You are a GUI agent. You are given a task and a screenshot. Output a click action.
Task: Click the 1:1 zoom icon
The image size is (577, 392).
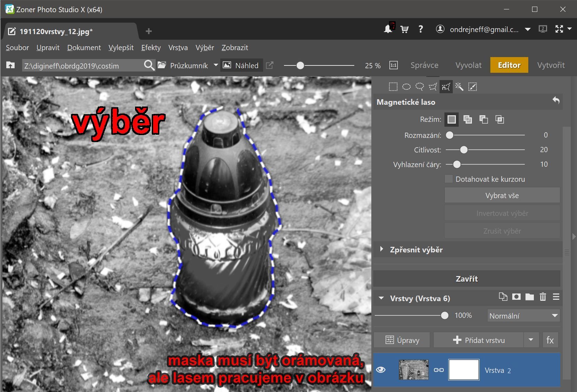[x=393, y=65]
